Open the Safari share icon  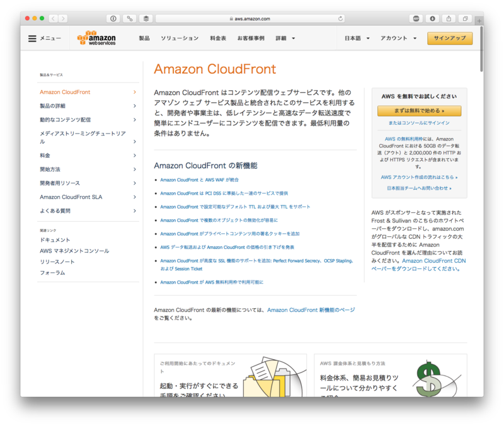click(x=449, y=19)
